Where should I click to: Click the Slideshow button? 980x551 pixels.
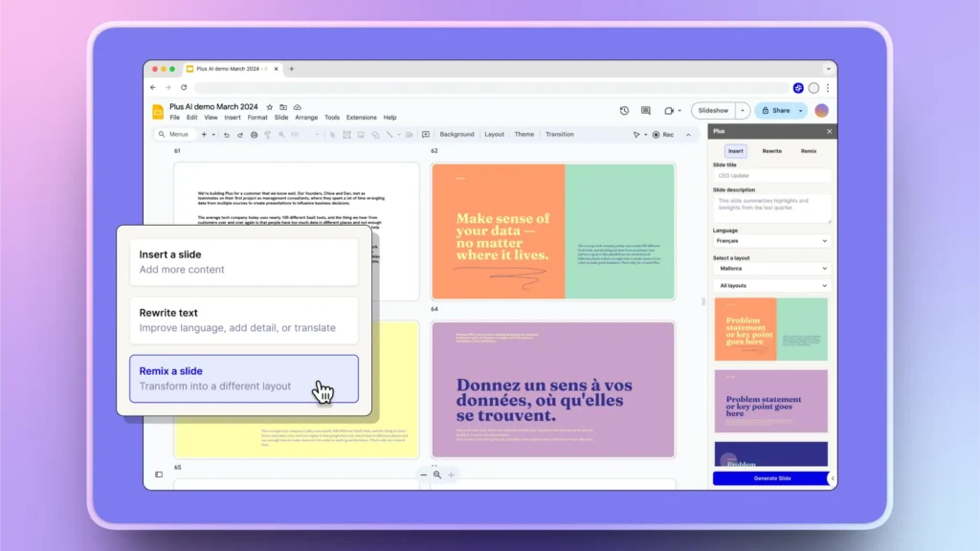[x=713, y=111]
